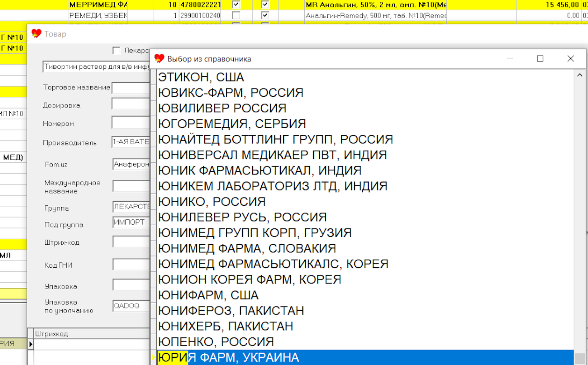The height and width of the screenshot is (365, 588).
Task: Select ЭТИКОН, США in the list
Action: [x=365, y=77]
